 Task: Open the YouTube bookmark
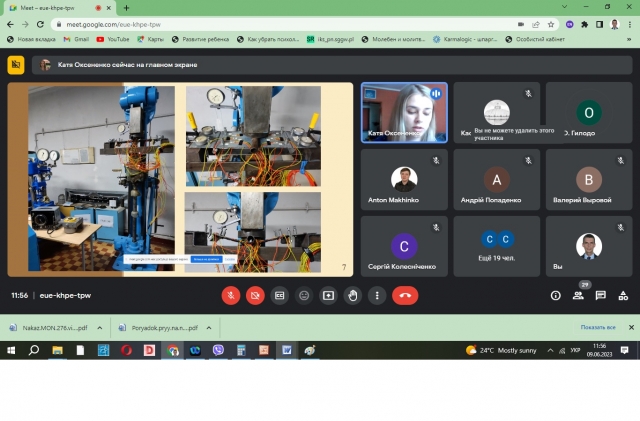pyautogui.click(x=113, y=39)
